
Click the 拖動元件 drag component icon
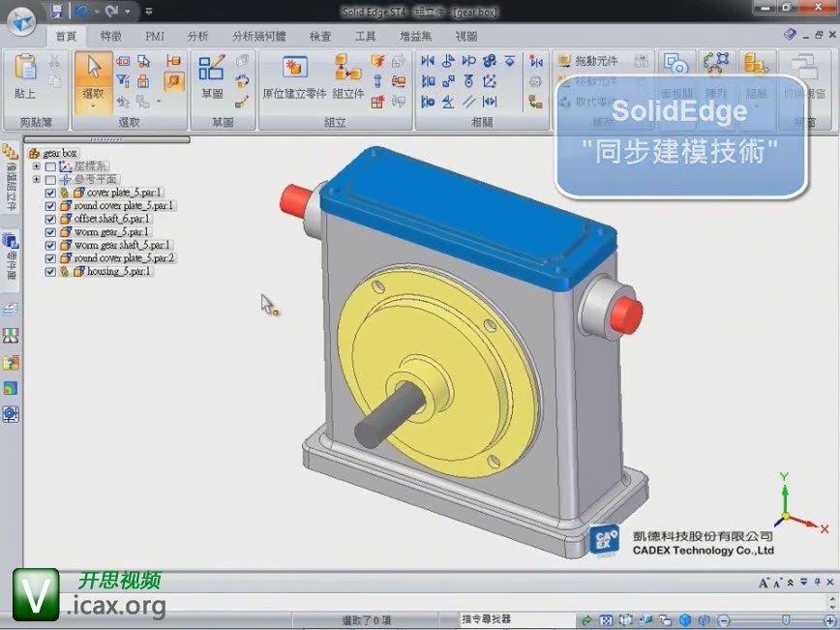pyautogui.click(x=564, y=61)
